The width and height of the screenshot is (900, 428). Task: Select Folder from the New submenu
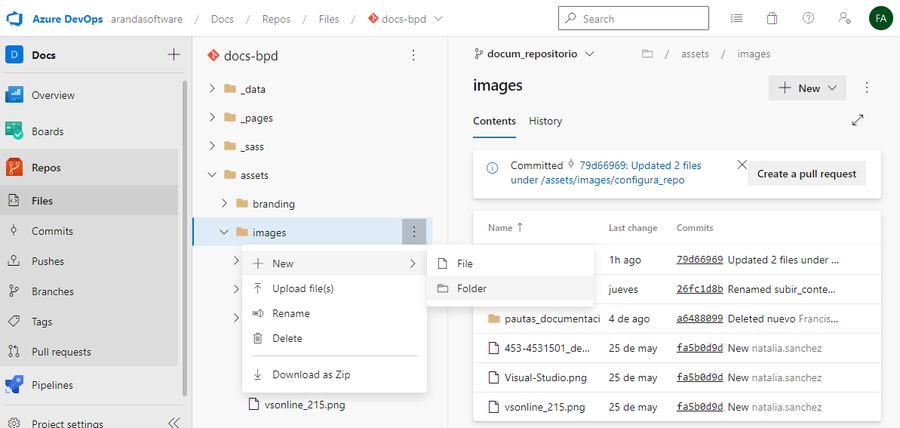[471, 289]
